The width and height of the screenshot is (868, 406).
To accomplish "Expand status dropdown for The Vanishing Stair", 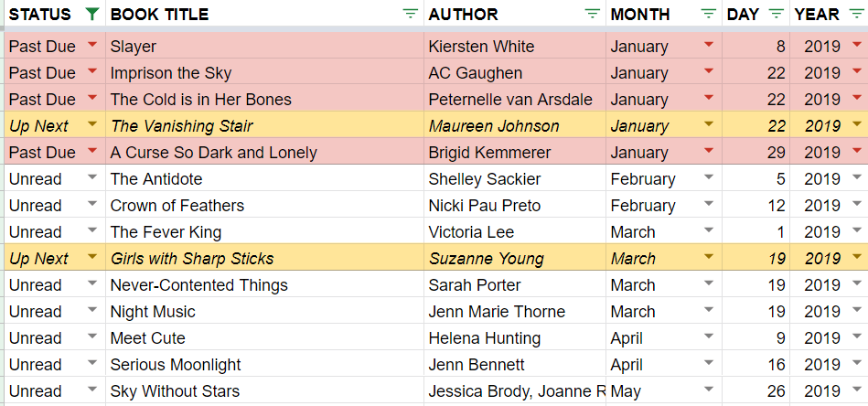I will 92,123.
